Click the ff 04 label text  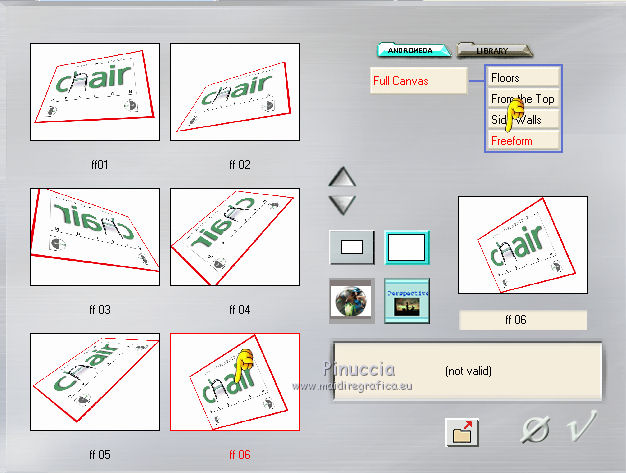tap(240, 310)
